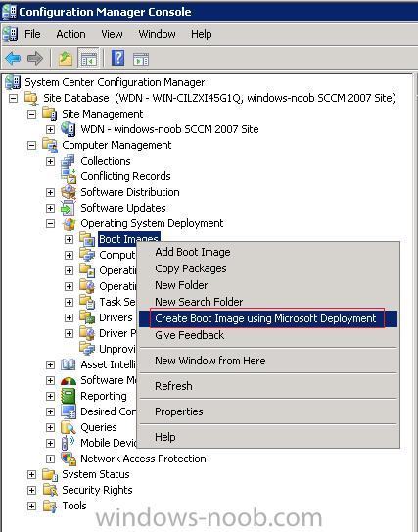Screen dimensions: 418x532
Task: Expand the System Status node
Action: (x=31, y=474)
